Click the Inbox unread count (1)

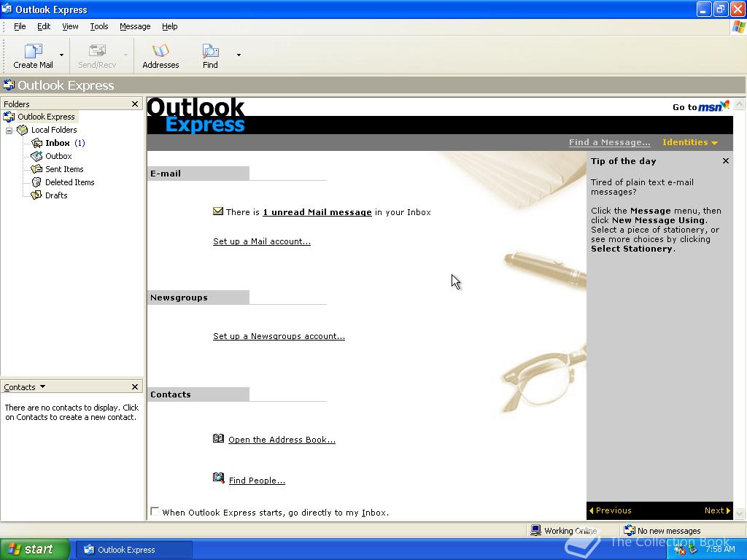pyautogui.click(x=80, y=143)
